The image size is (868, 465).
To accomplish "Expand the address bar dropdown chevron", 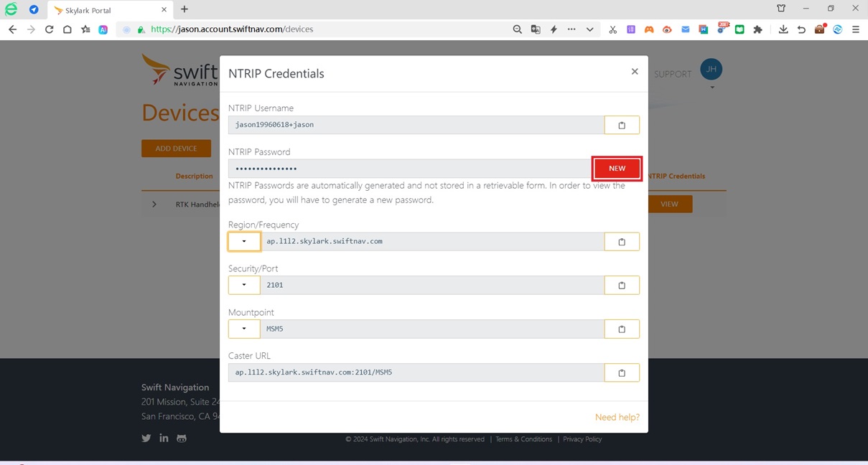I will click(589, 29).
